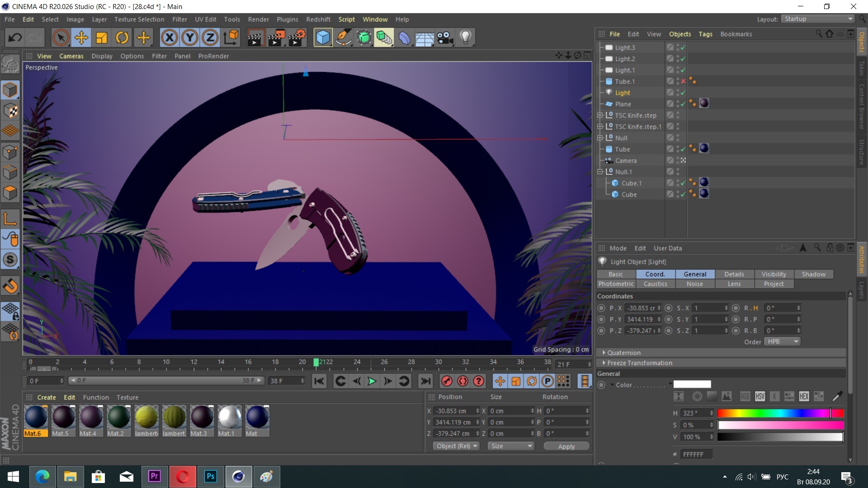This screenshot has height=488, width=868.
Task: Add a Cube primitive object
Action: [323, 38]
